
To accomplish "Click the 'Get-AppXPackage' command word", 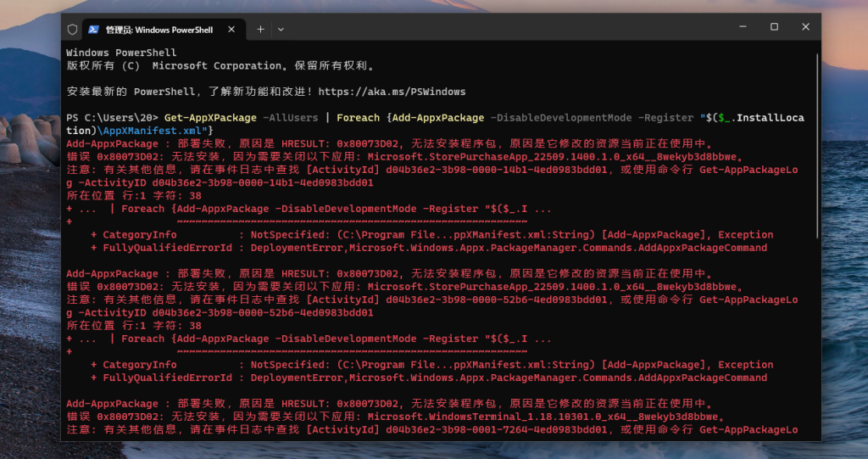I will tap(210, 118).
